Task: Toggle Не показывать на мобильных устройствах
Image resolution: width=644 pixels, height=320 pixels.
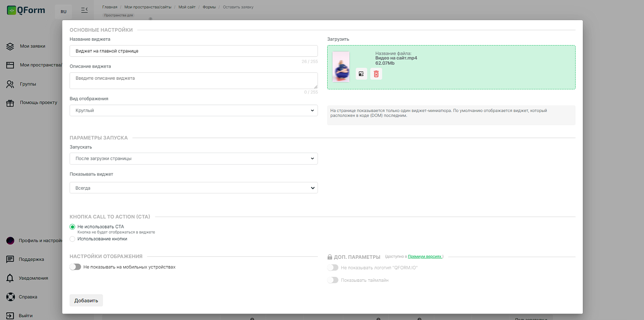Action: 75,267
